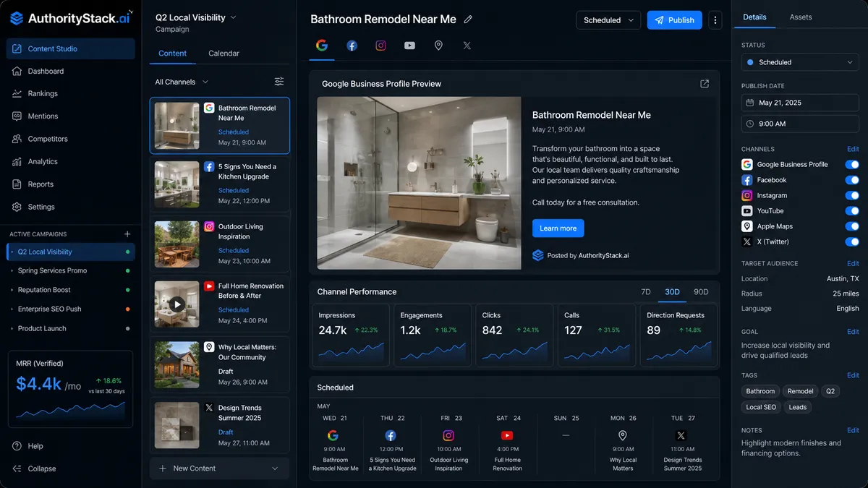Toggle the X (Twitter) channel switch

coord(852,241)
